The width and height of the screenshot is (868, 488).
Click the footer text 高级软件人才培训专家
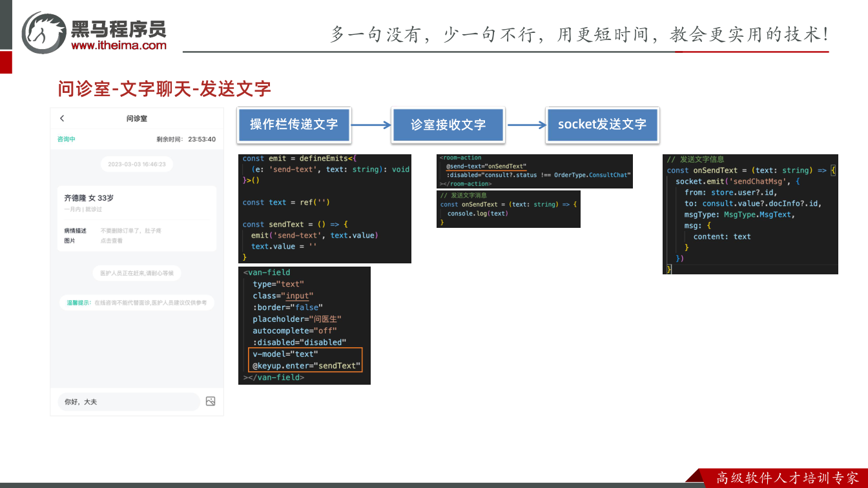pos(788,478)
